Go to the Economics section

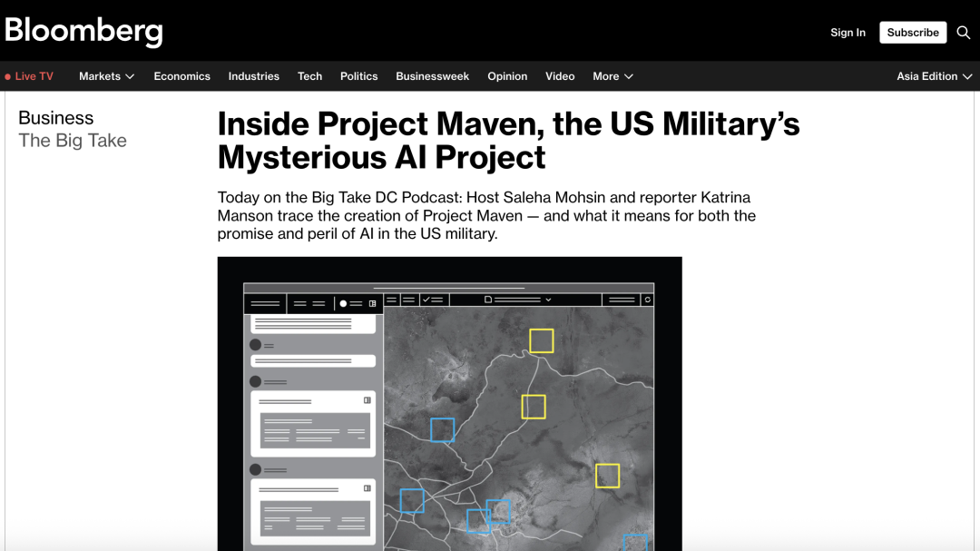(x=181, y=76)
